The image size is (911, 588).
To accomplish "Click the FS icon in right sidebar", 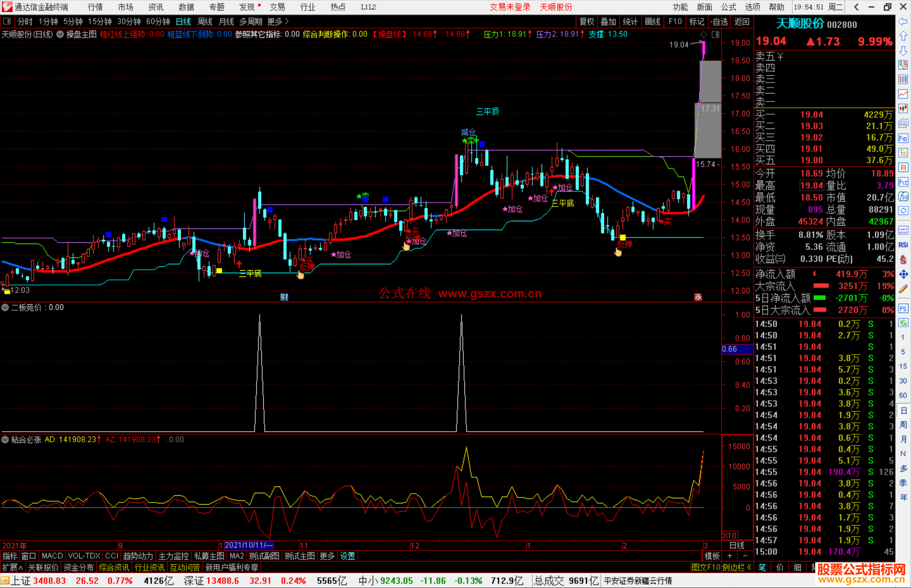I will 903,309.
